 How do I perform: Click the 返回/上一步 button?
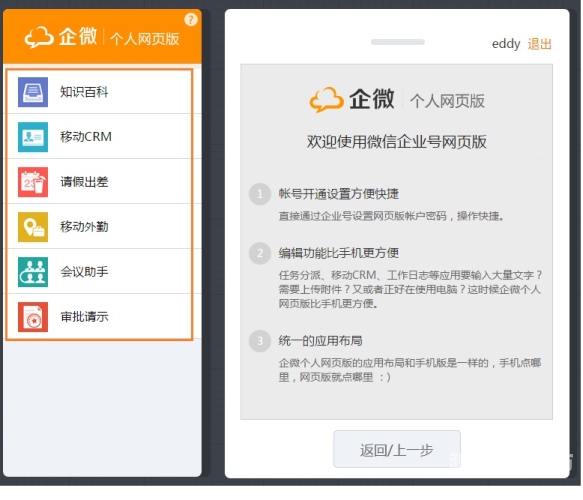397,449
